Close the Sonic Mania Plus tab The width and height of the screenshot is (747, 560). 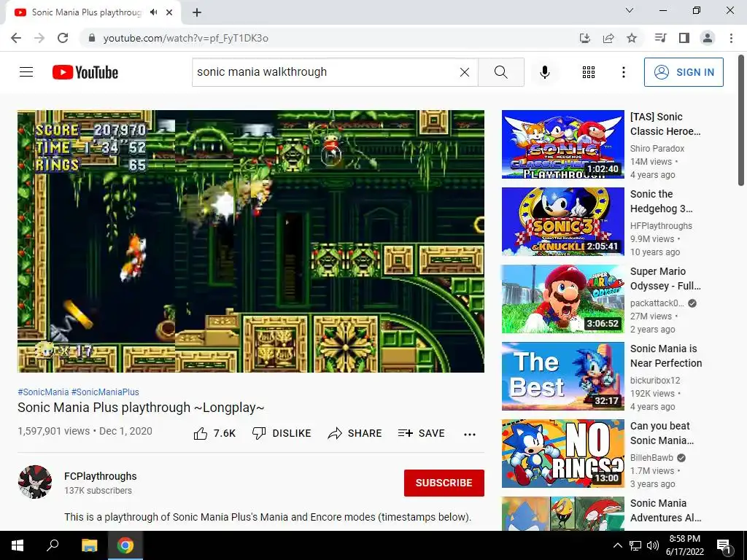click(x=169, y=12)
